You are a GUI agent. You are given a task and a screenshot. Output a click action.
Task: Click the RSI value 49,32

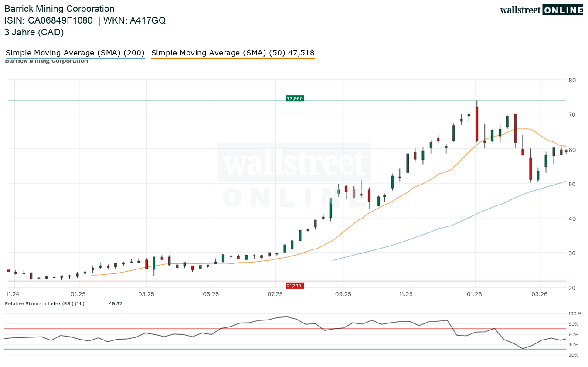click(x=116, y=303)
